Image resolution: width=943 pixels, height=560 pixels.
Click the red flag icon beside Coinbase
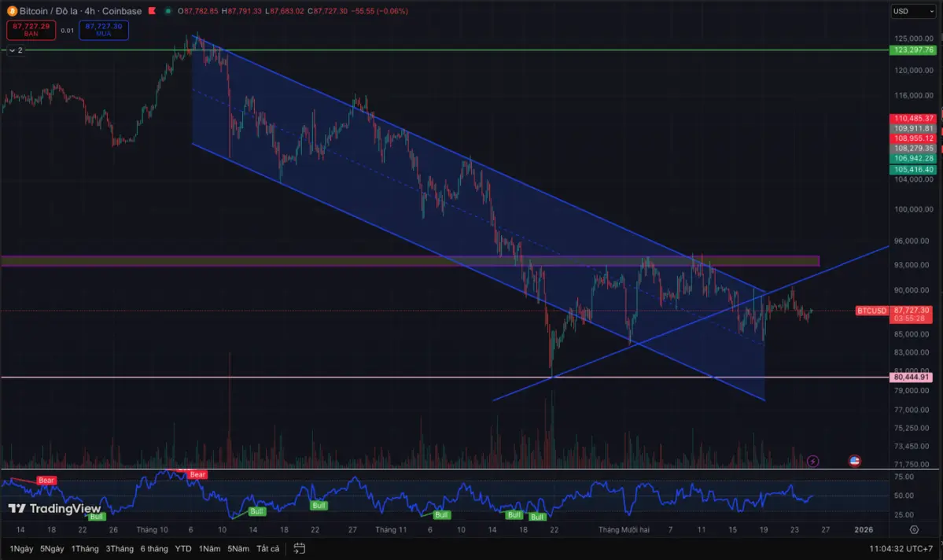tap(152, 11)
